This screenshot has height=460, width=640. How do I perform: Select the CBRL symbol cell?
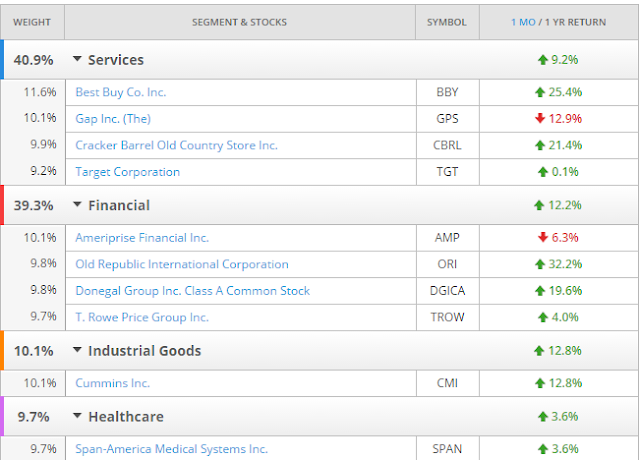[x=447, y=145]
